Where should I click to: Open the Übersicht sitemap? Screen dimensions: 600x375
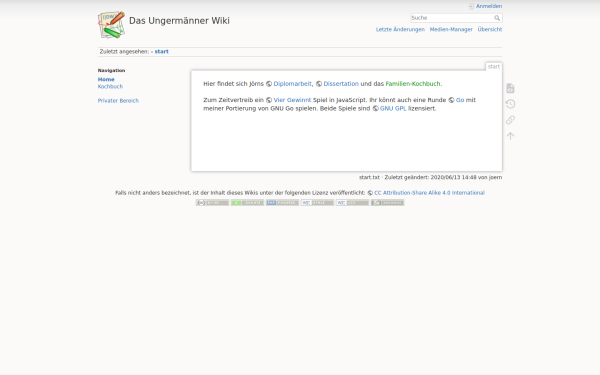489,29
